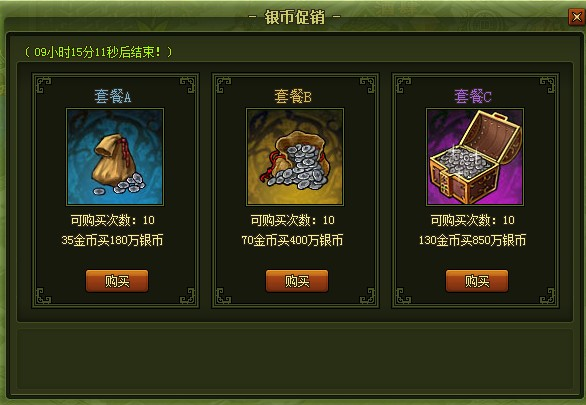The image size is (586, 405).
Task: Click the 70金币买400万银币 price text
Action: point(292,240)
